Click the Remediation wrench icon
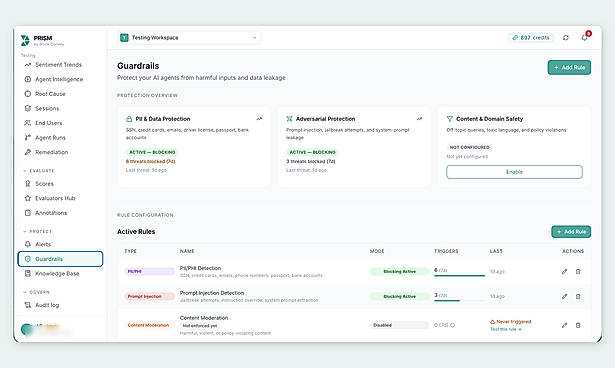 coord(27,152)
